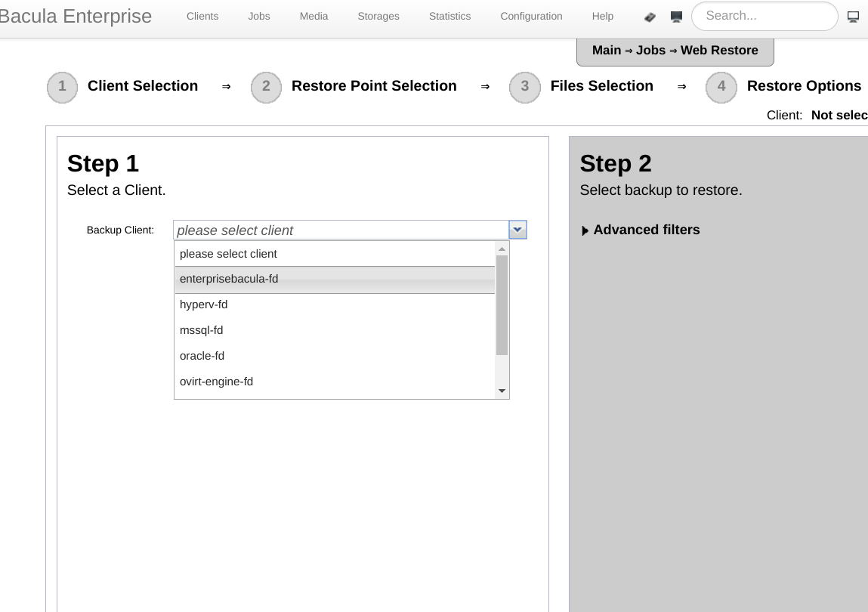Open the Storages menu

pyautogui.click(x=378, y=16)
